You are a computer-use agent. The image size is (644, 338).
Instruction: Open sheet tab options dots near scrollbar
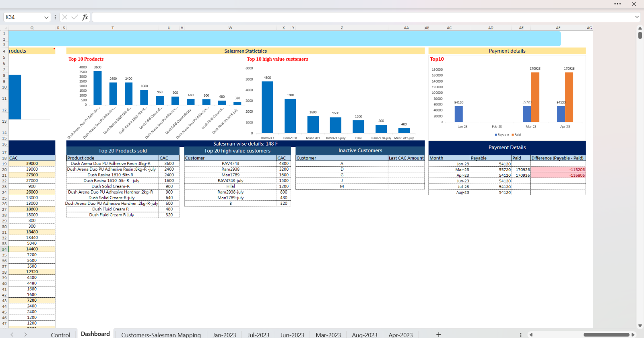pos(520,334)
